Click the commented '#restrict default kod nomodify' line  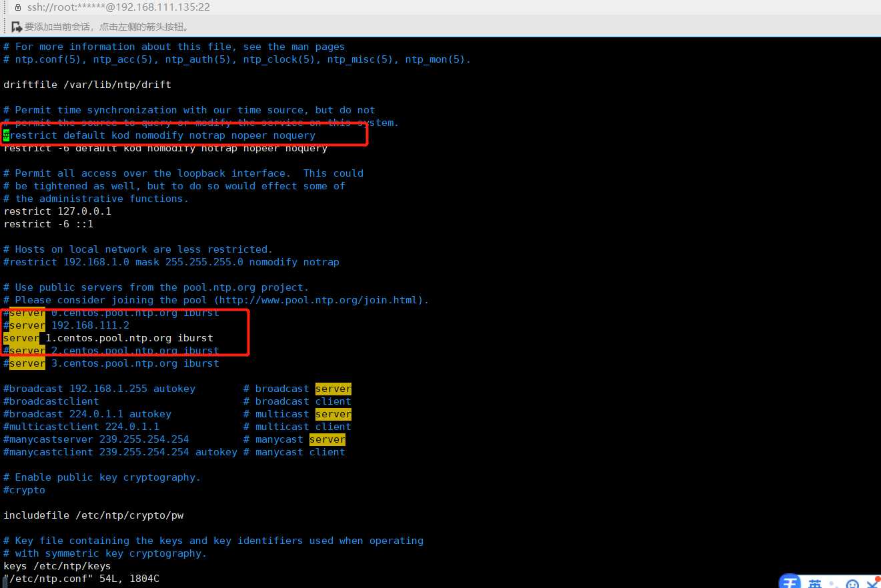[159, 135]
